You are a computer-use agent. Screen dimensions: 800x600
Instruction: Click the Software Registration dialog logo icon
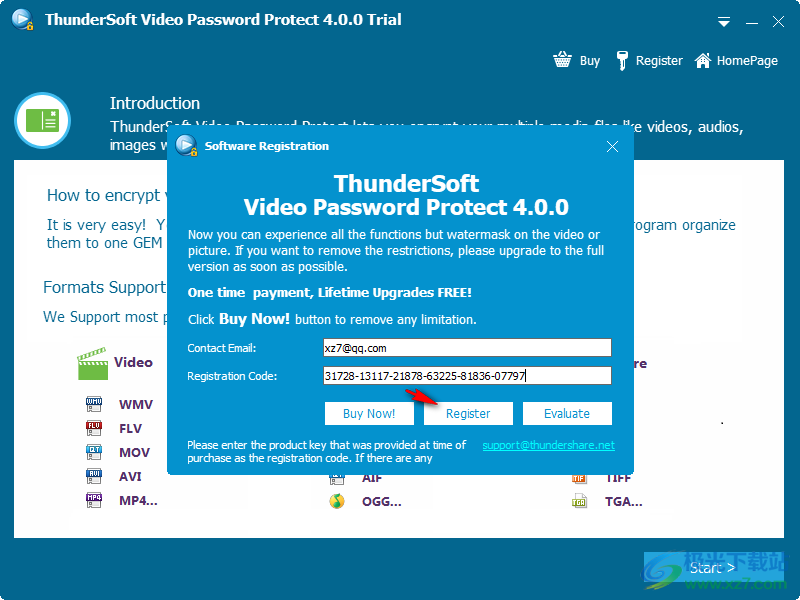tap(186, 146)
